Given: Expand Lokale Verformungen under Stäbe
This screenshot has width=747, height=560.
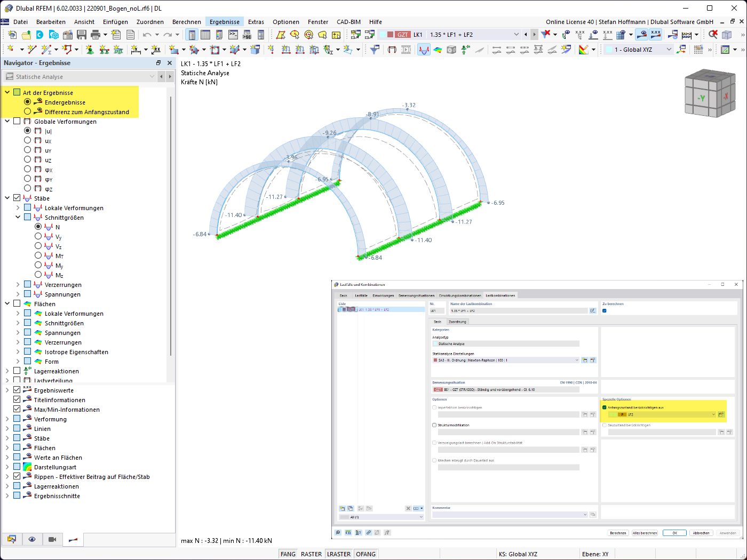Looking at the screenshot, I should [x=18, y=208].
